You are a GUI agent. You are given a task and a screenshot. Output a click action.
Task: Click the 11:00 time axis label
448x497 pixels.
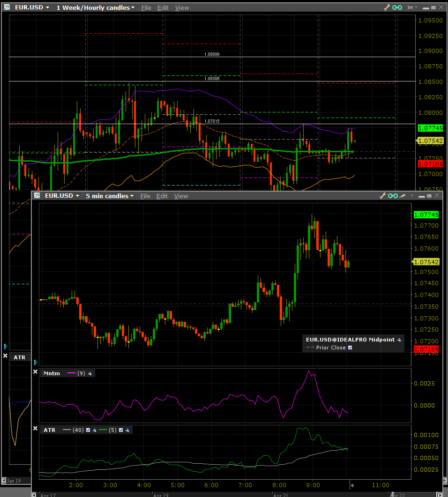[381, 485]
